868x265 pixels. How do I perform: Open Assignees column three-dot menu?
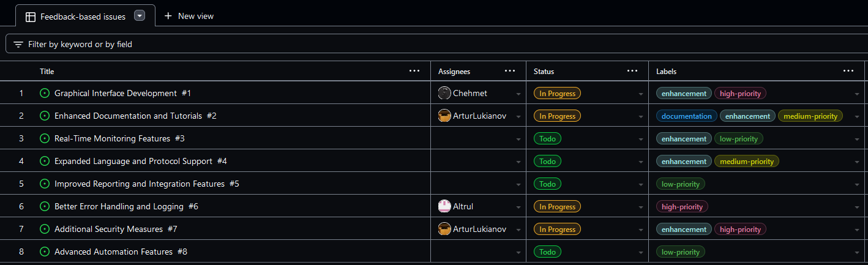[510, 71]
